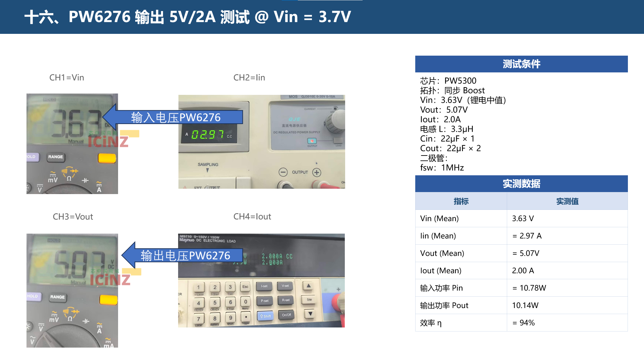The width and height of the screenshot is (644, 362).
Task: Select the = 10.78W value cell
Action: coord(567,288)
